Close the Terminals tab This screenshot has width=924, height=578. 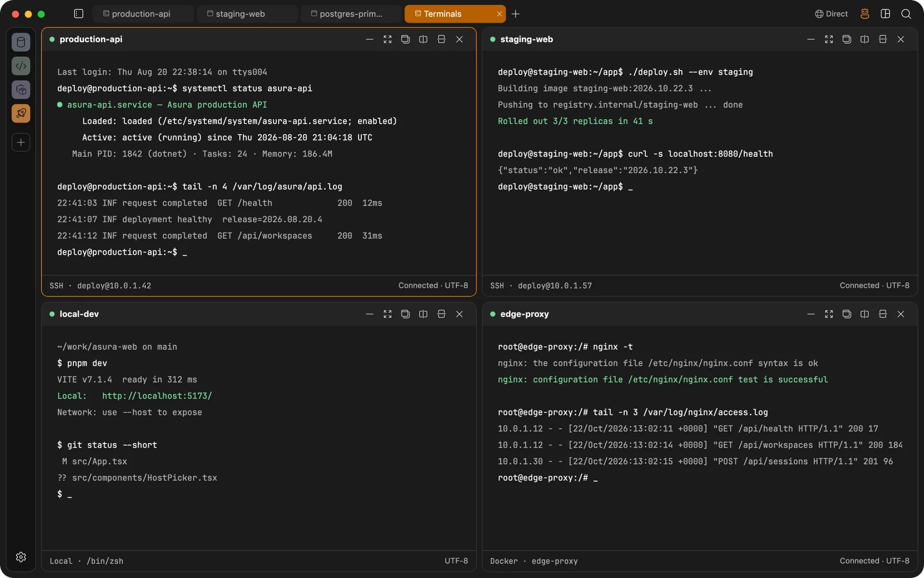coord(499,14)
